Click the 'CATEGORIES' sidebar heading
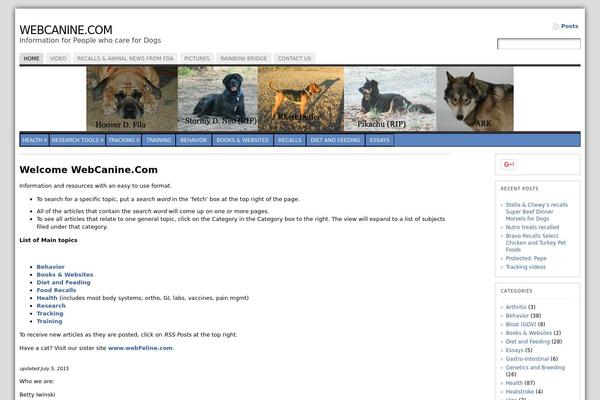Image resolution: width=600 pixels, height=400 pixels. (516, 291)
